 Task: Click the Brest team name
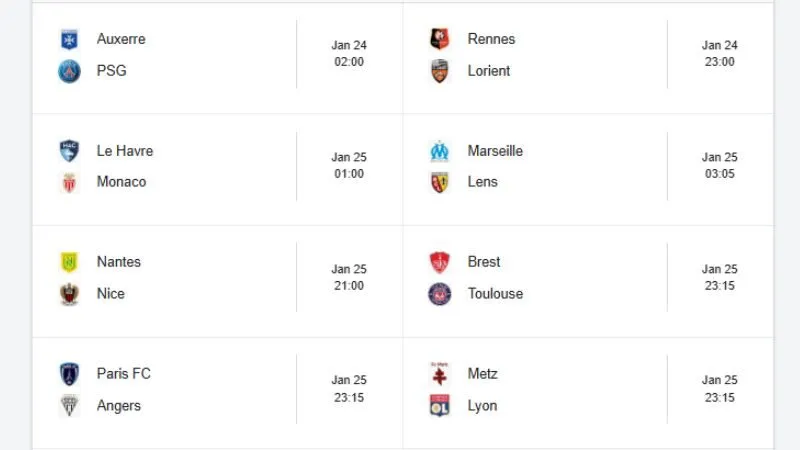tap(484, 262)
